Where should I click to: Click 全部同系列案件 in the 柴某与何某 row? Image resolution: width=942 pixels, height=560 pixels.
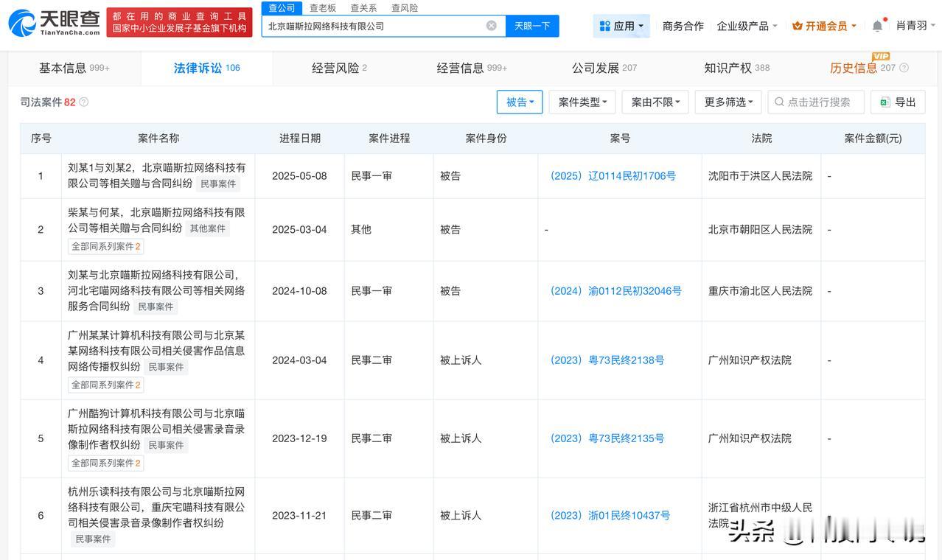(x=106, y=246)
